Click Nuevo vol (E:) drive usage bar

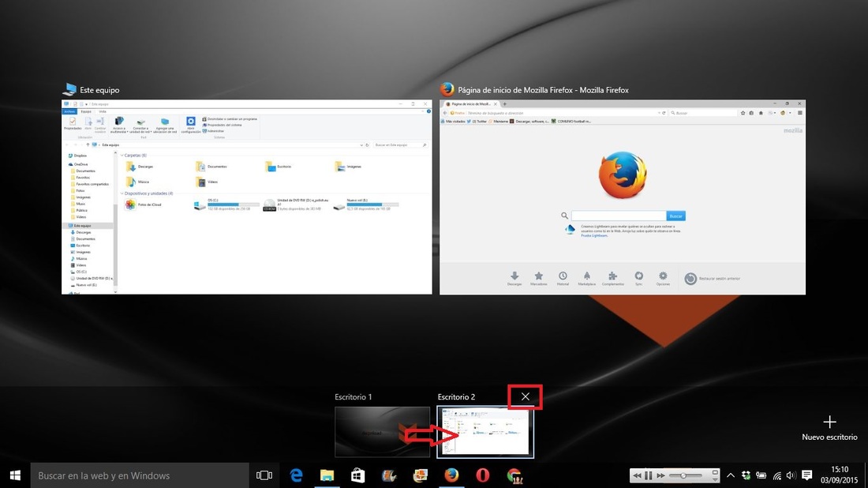[372, 205]
